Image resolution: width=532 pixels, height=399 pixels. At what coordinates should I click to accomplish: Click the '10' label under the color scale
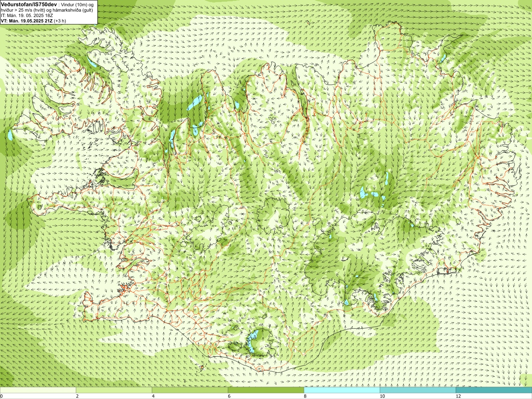[x=382, y=396]
